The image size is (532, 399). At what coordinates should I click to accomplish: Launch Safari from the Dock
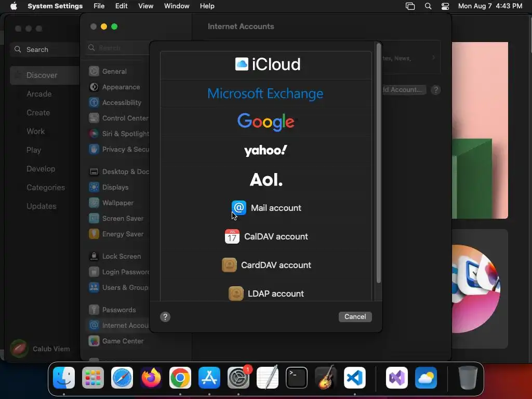tap(122, 378)
